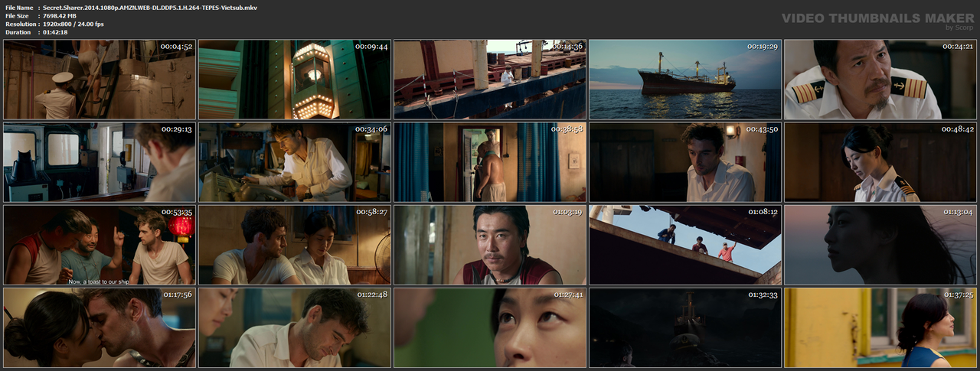Open the thumbnail at timestamp 00:09:44
The image size is (980, 371).
pos(295,80)
